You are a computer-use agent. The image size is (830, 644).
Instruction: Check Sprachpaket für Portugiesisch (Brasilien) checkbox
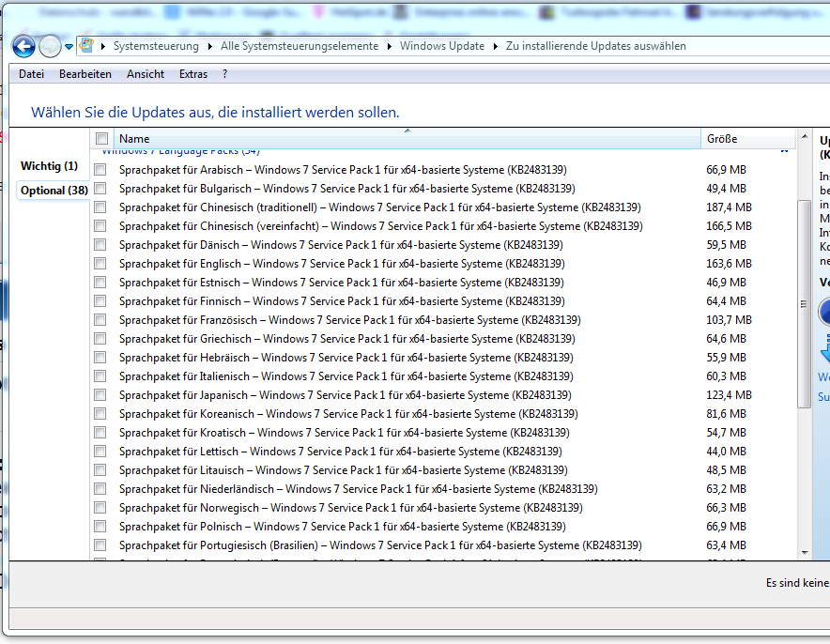[x=100, y=545]
